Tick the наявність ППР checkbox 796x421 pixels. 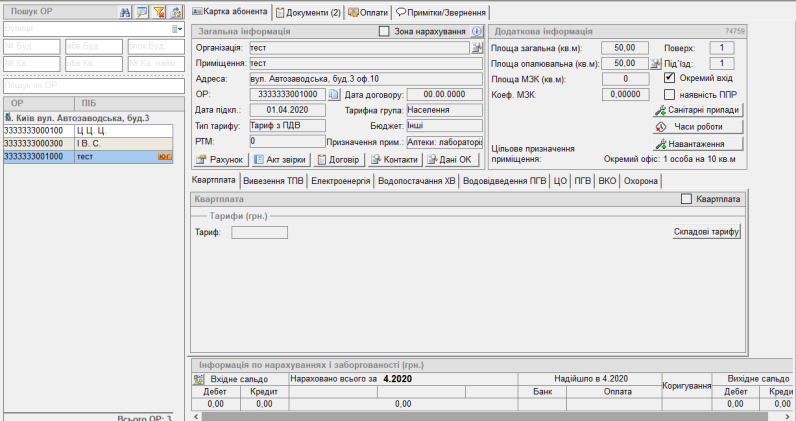tap(669, 94)
